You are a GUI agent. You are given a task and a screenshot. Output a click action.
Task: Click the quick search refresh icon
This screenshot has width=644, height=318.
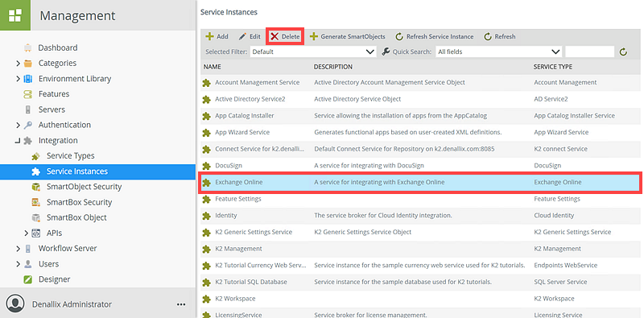(623, 52)
